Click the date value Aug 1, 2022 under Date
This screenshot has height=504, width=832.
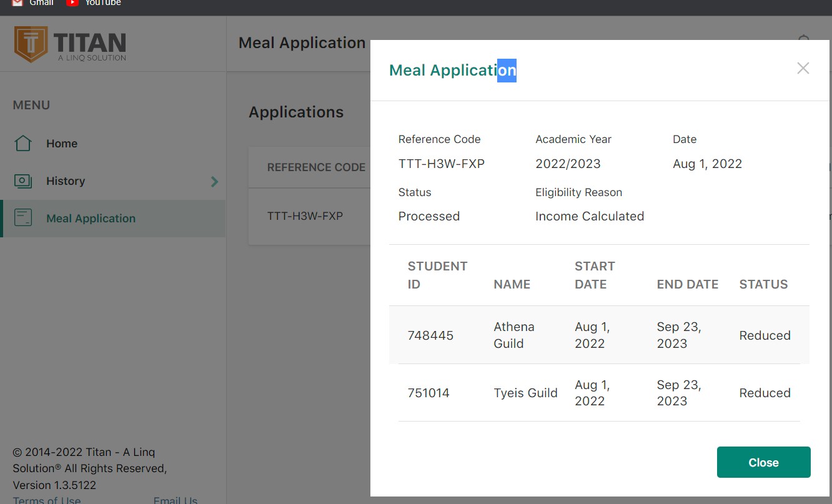tap(708, 164)
